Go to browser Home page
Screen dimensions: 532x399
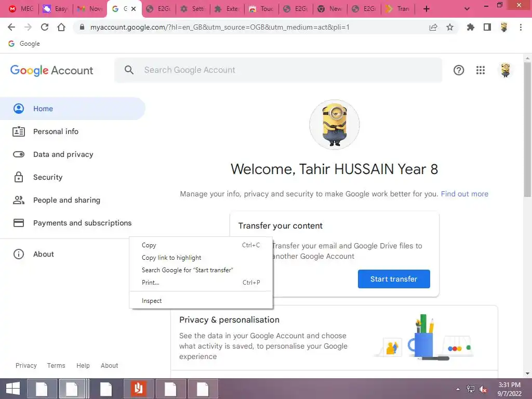(61, 27)
